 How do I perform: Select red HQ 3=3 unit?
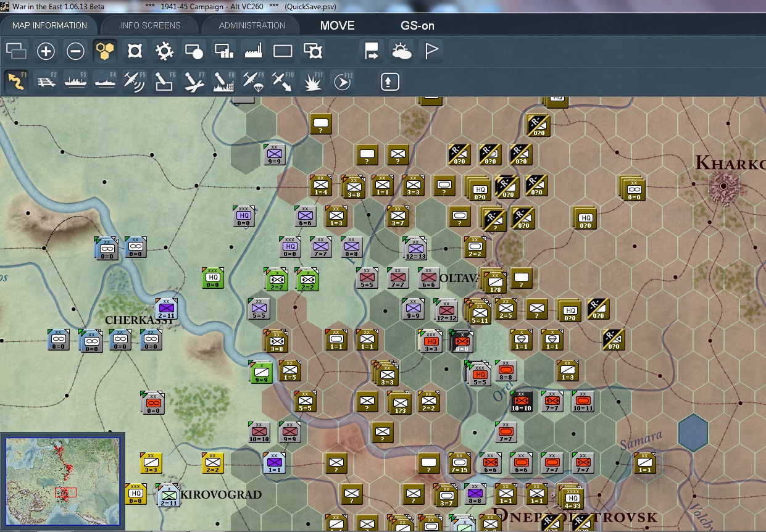point(431,340)
